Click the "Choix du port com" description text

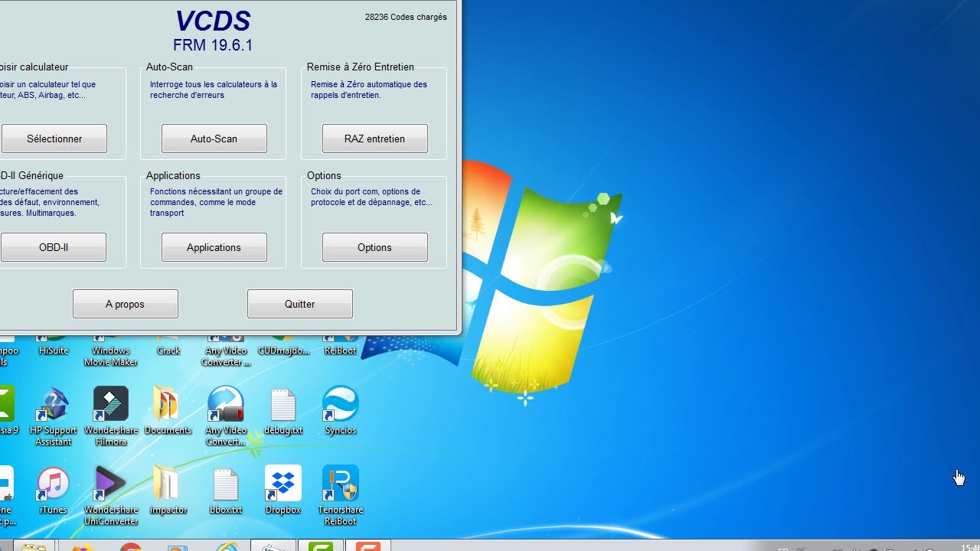[371, 197]
